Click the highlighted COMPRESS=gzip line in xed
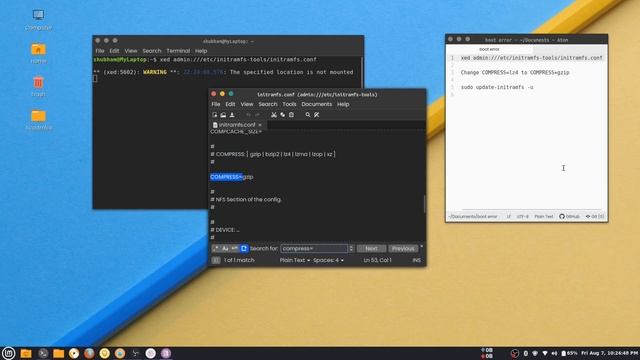This screenshot has width=640, height=360. click(x=232, y=177)
